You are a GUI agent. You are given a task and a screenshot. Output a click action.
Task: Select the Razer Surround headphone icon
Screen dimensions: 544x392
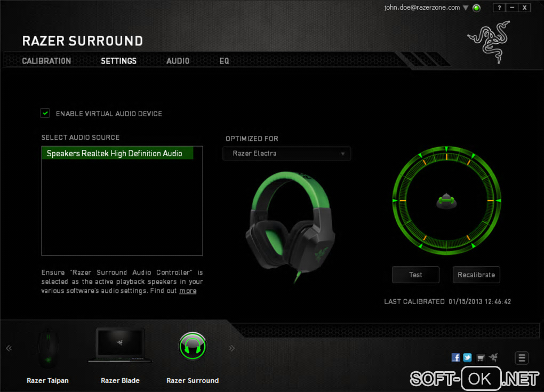click(193, 346)
